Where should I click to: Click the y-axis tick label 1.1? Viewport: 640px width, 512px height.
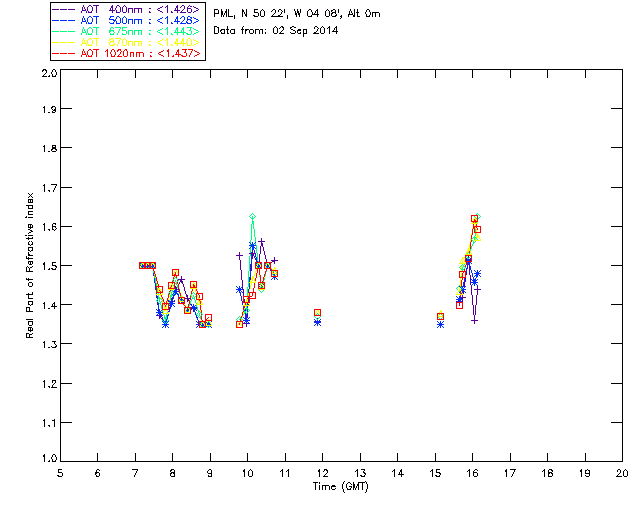coord(49,423)
